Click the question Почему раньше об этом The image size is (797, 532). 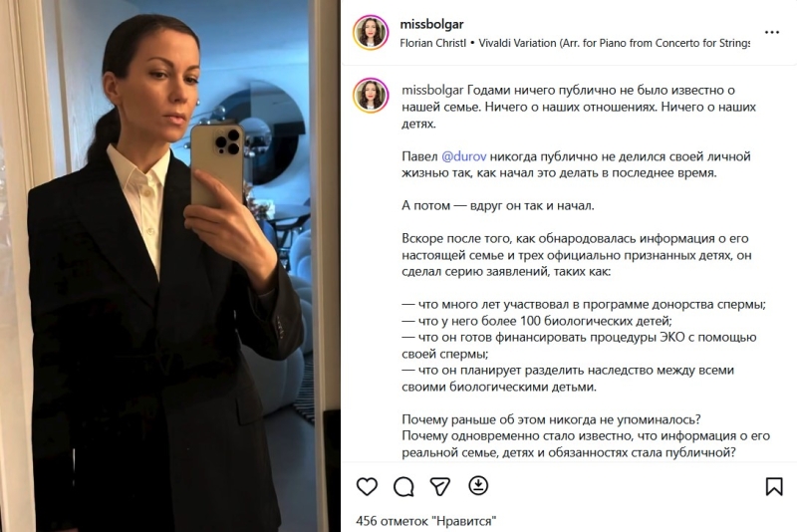tap(551, 419)
